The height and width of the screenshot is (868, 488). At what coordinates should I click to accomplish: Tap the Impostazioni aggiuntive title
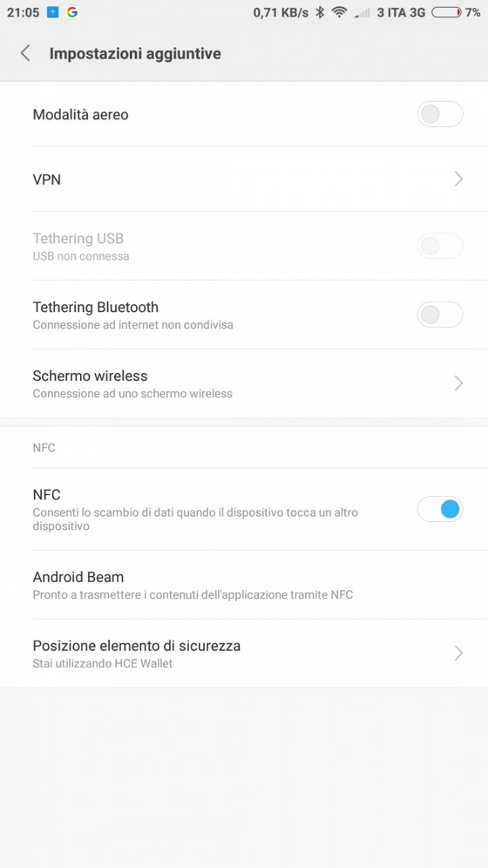[x=135, y=54]
